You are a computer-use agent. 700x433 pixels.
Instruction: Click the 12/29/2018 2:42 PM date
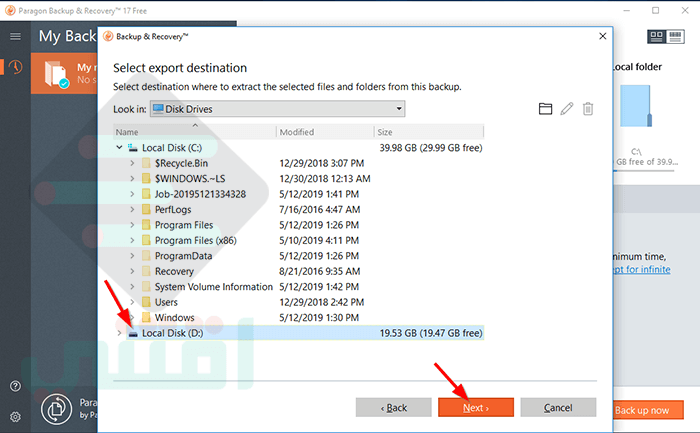tap(321, 302)
